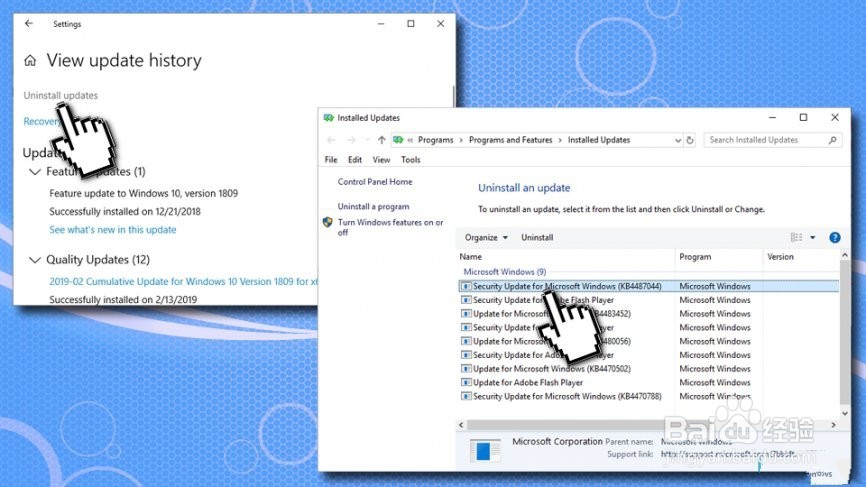The image size is (866, 487).
Task: Click the Uninstall updates link in Settings
Action: [60, 95]
